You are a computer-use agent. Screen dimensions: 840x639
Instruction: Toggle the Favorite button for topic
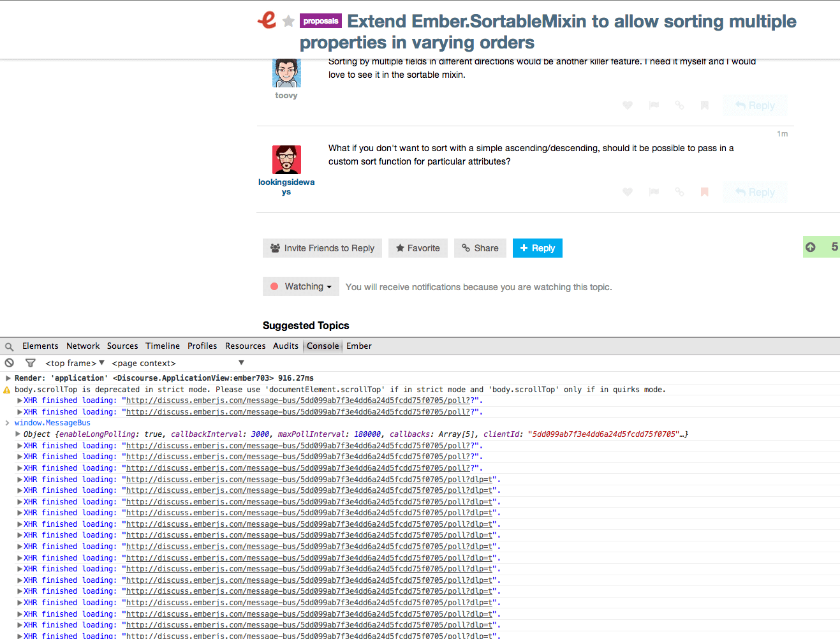[418, 248]
